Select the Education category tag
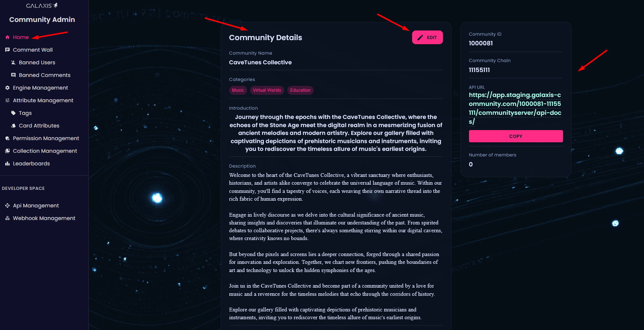Screen dimensions: 644x330 click(x=300, y=90)
